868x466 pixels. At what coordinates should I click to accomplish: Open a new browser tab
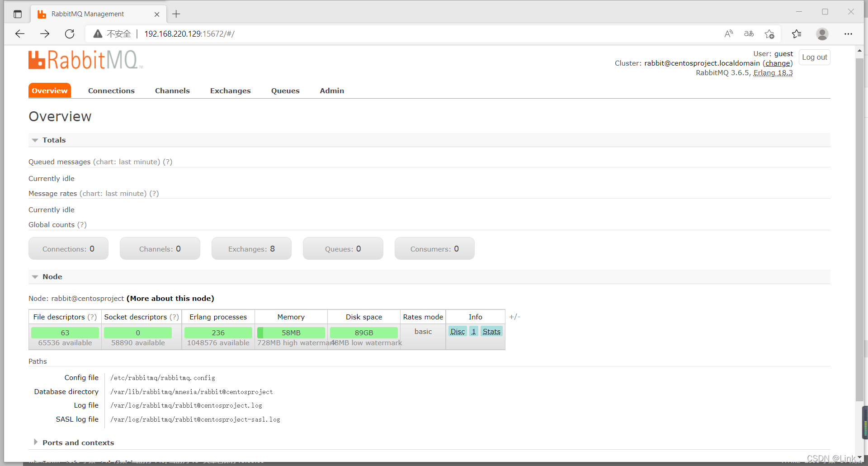(176, 14)
